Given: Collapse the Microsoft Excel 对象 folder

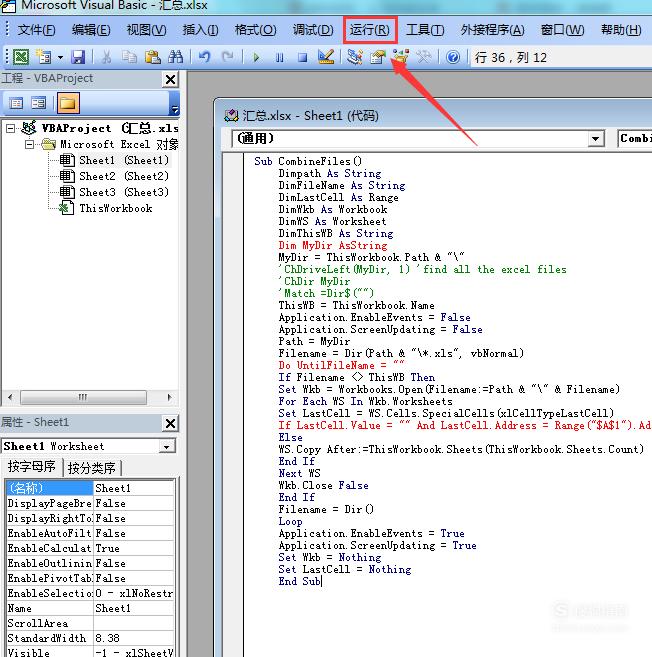Looking at the screenshot, I should [29, 145].
